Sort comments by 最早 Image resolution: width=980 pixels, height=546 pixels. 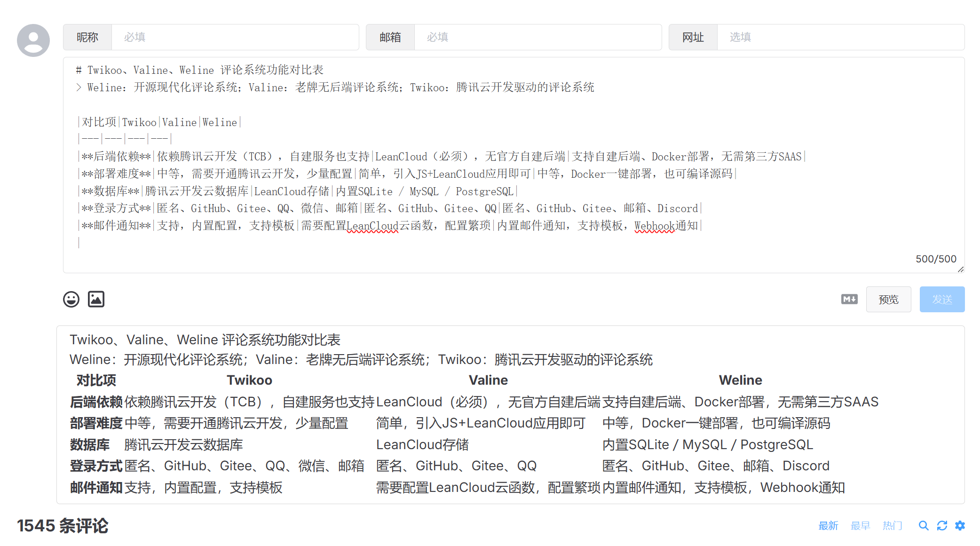point(860,526)
